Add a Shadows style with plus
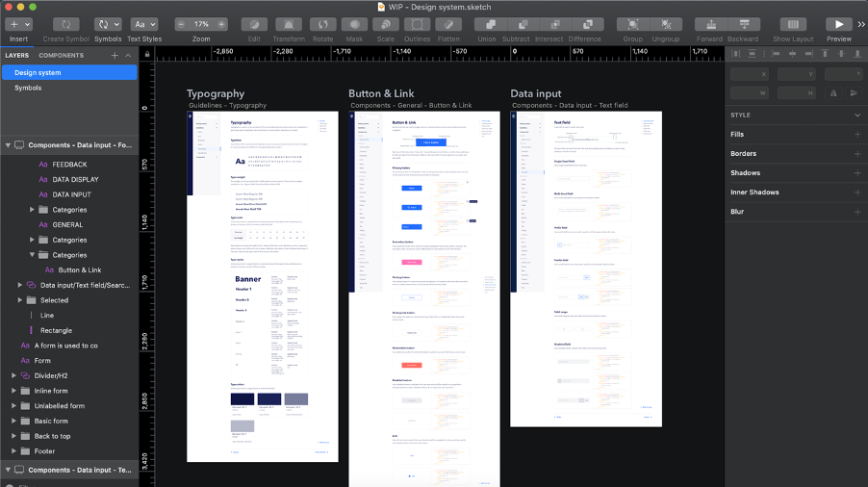The width and height of the screenshot is (868, 487). pyautogui.click(x=856, y=173)
